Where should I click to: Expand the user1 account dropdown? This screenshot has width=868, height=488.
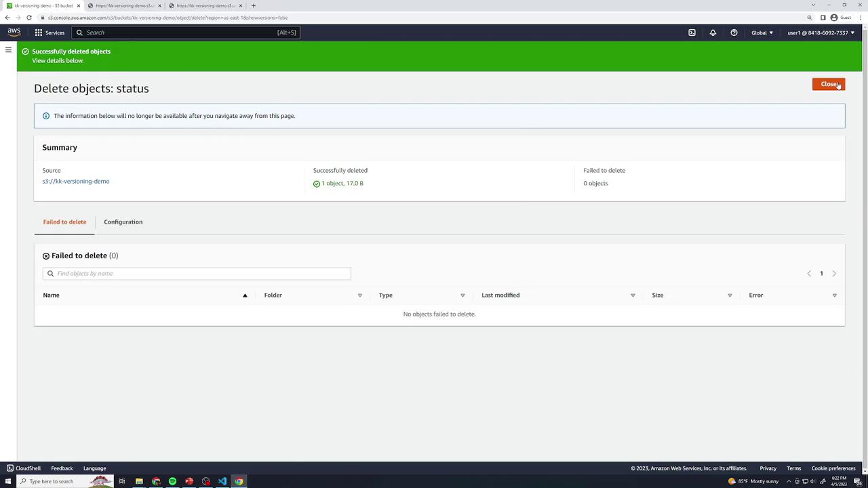(821, 33)
